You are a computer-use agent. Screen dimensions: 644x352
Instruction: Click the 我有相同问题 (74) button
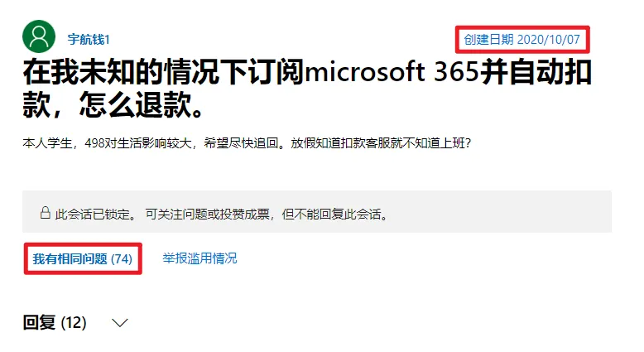coord(83,258)
